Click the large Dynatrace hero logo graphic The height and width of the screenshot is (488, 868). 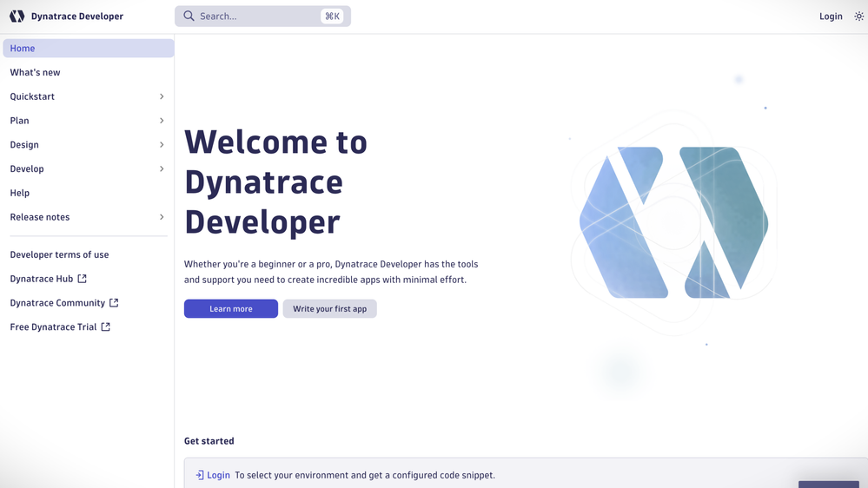[x=673, y=223]
